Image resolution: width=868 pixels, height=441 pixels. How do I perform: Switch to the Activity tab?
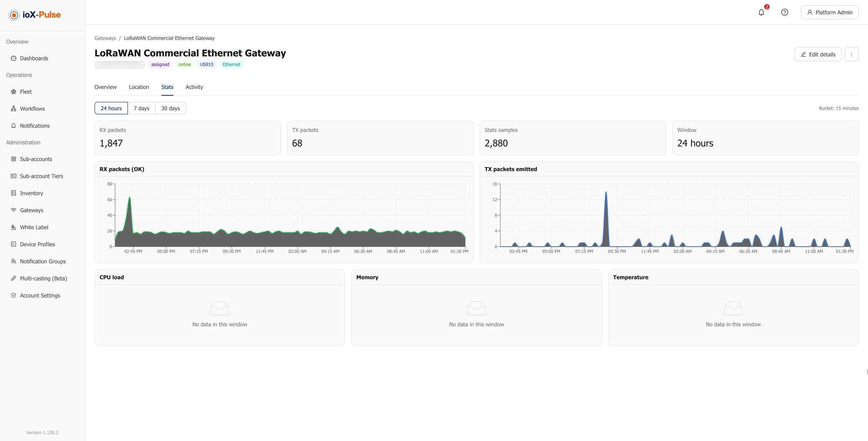point(194,87)
